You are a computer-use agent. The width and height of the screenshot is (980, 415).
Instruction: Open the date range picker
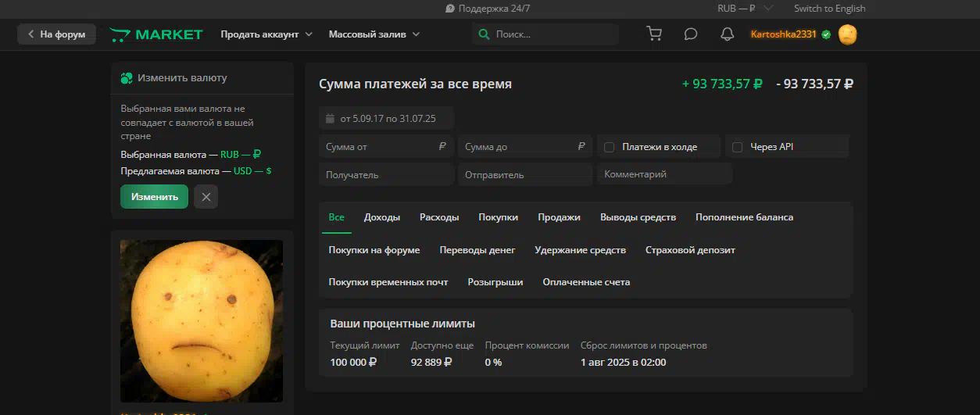pyautogui.click(x=386, y=119)
